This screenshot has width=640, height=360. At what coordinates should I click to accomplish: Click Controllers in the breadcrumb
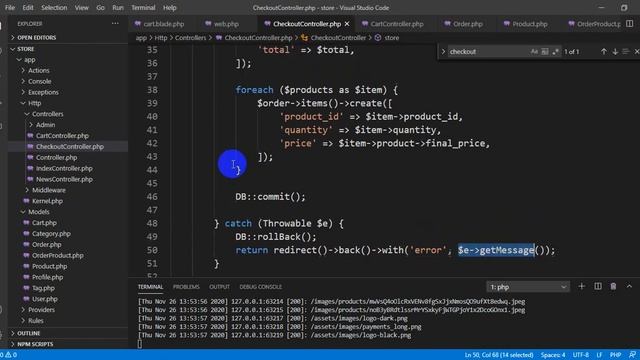(191, 38)
